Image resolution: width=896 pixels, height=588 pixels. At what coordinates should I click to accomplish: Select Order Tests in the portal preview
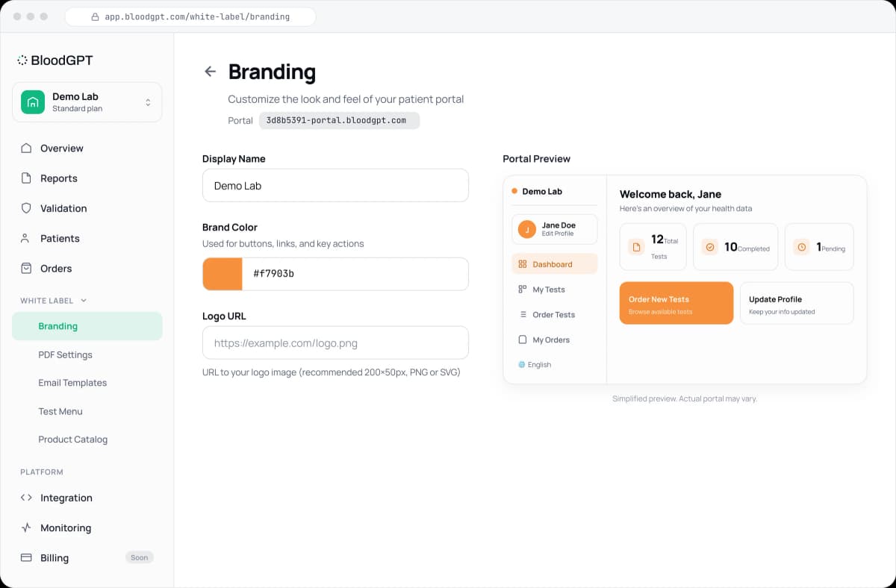(x=555, y=315)
